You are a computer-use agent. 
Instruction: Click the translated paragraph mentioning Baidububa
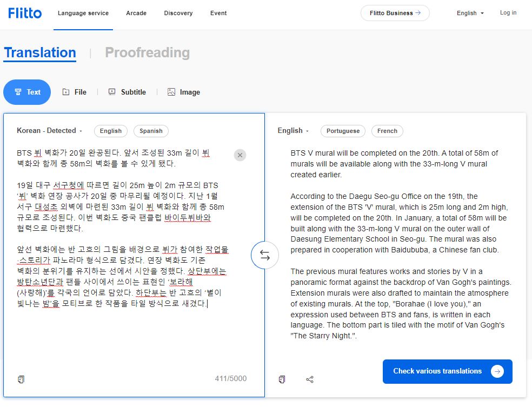(400, 223)
